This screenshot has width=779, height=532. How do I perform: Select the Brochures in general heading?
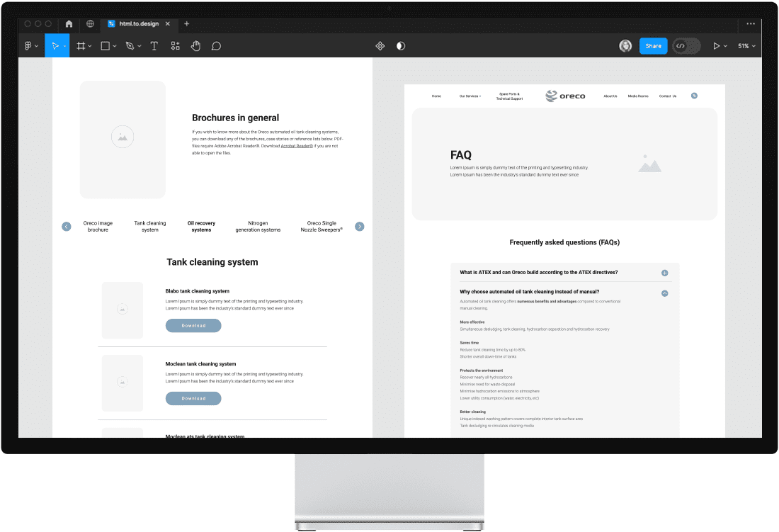(236, 118)
